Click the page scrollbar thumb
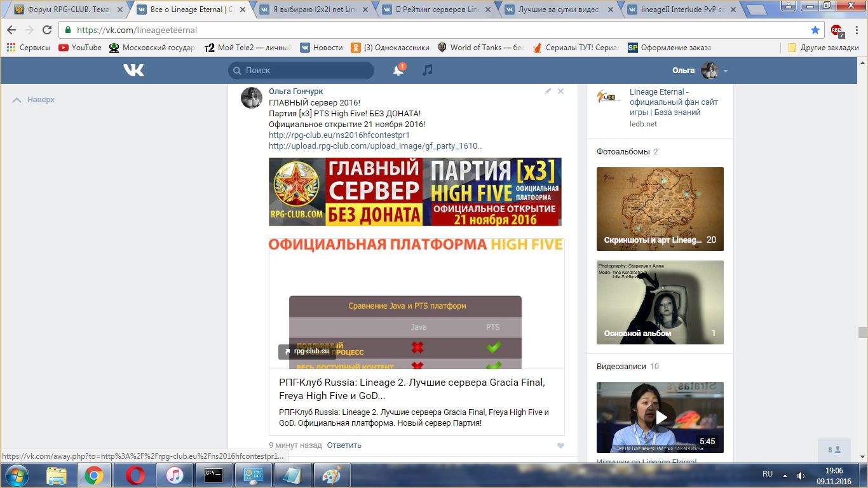 [862, 332]
